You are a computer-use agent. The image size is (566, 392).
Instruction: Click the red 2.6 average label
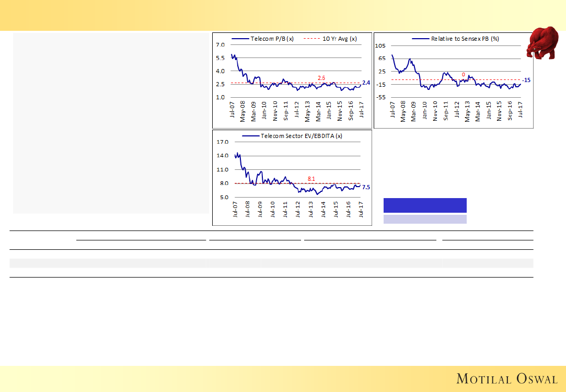(x=321, y=78)
